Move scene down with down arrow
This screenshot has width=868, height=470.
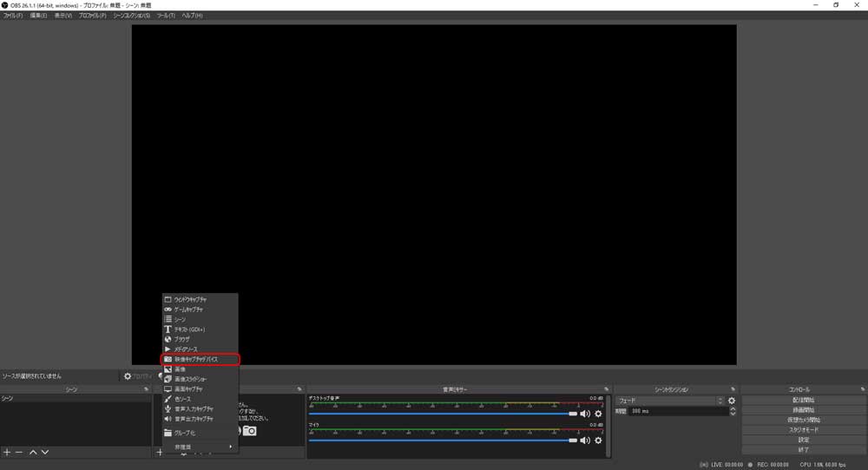pyautogui.click(x=45, y=453)
